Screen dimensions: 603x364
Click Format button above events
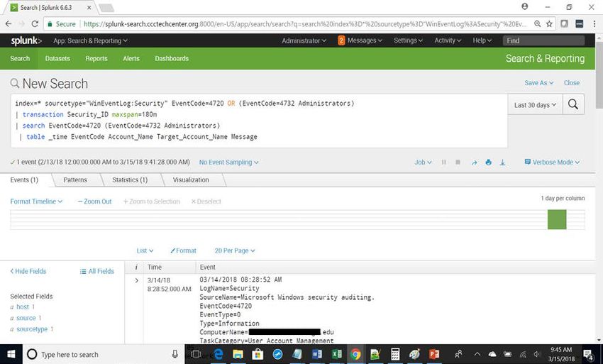click(183, 250)
